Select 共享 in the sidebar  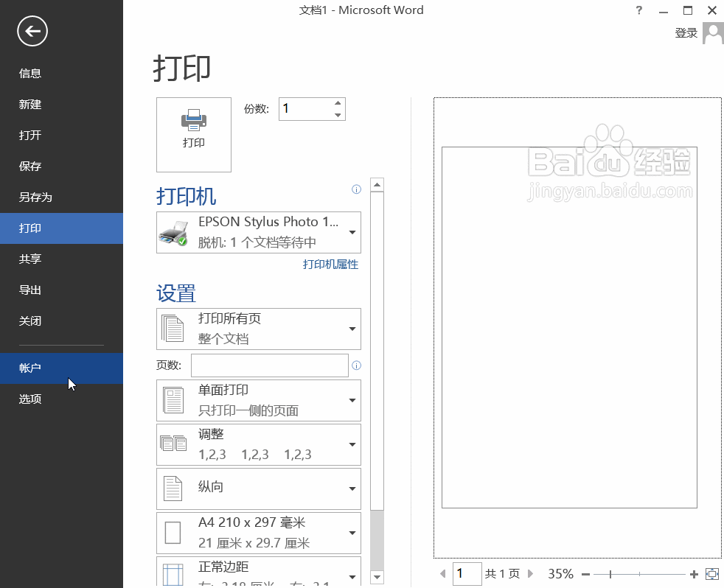(61, 259)
